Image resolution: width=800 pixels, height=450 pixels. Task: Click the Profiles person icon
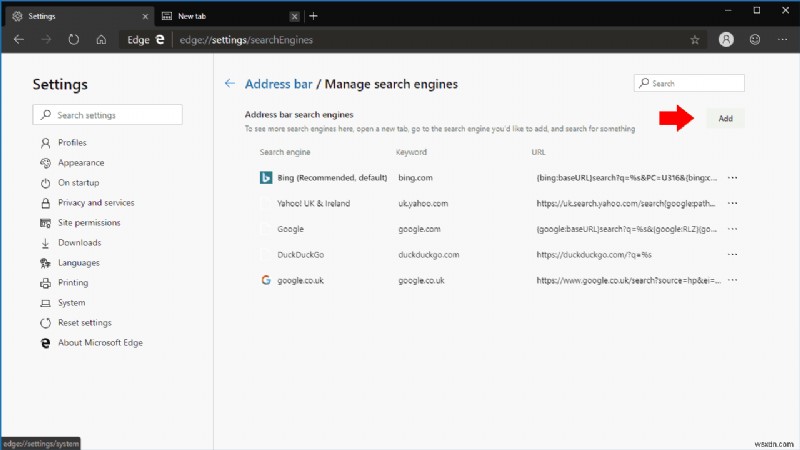click(45, 143)
